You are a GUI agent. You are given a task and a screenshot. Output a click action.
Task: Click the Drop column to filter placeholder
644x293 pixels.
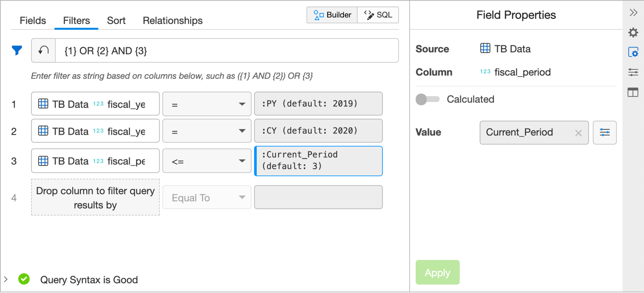tap(96, 197)
